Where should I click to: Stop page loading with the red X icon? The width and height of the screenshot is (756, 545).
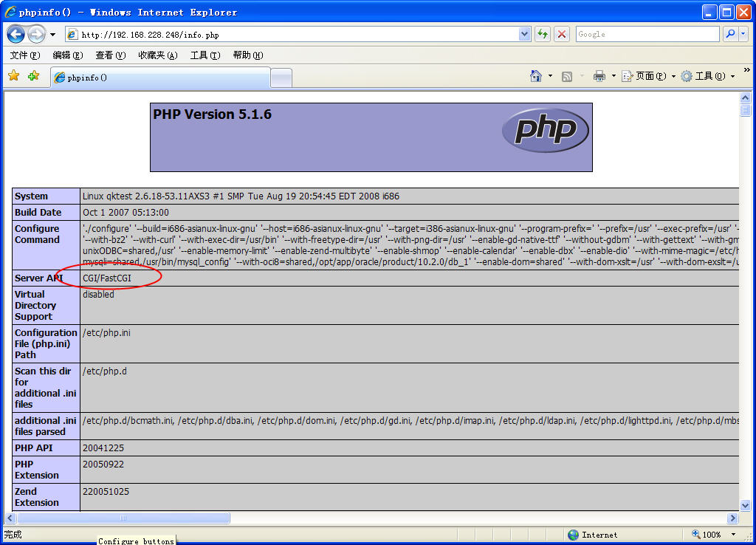point(562,34)
